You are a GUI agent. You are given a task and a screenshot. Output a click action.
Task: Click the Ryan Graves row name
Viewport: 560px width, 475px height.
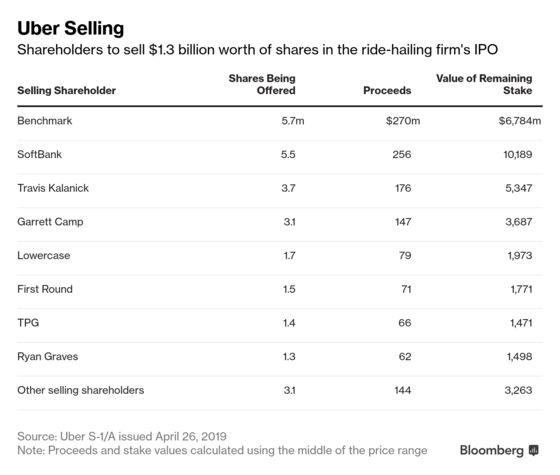pyautogui.click(x=48, y=357)
